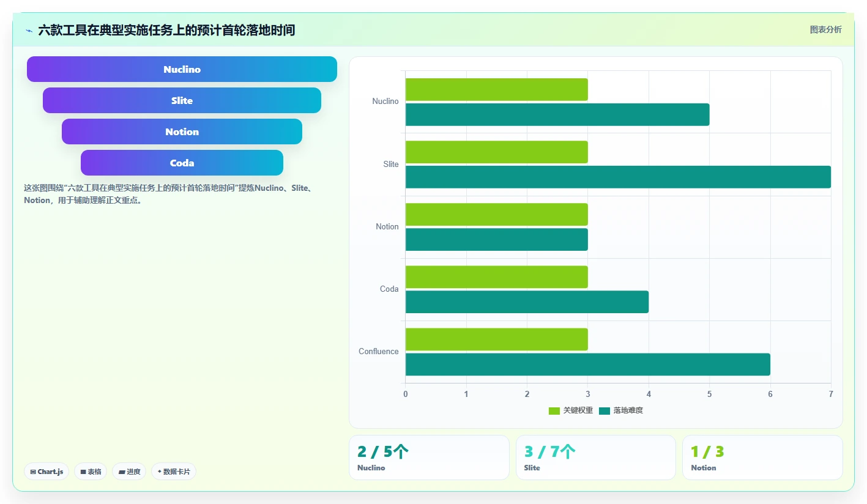Click the green Coda 关键权重 bar
The image size is (867, 504).
[496, 276]
